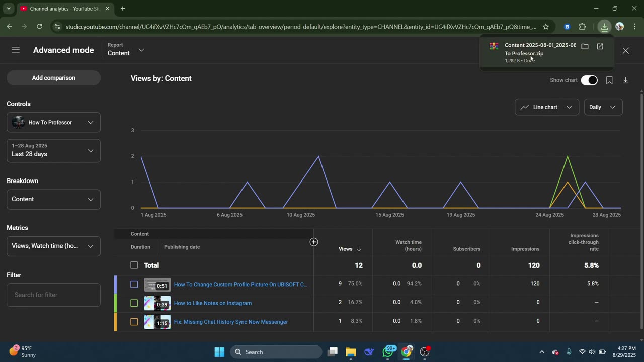Open How To Change Custom Profile Picture link
This screenshot has height=362, width=644.
click(240, 284)
